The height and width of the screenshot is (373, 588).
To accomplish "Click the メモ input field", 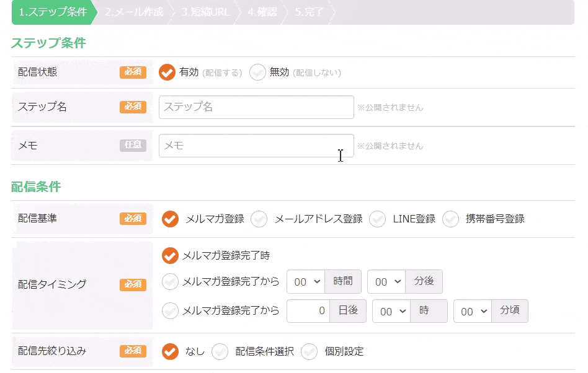I will click(x=256, y=146).
